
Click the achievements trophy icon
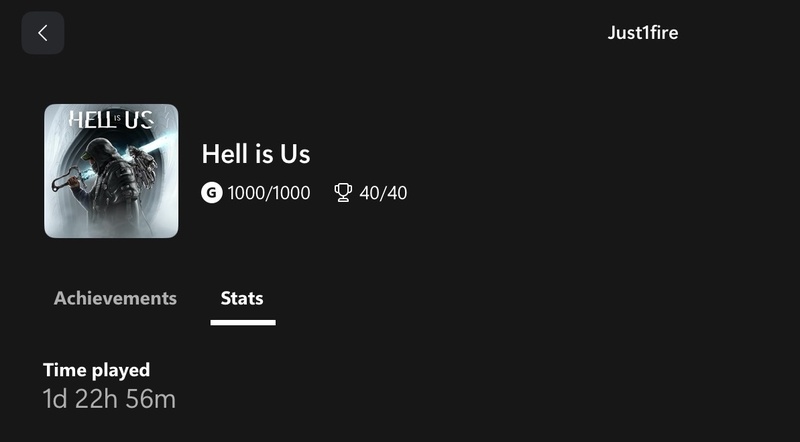click(x=343, y=192)
